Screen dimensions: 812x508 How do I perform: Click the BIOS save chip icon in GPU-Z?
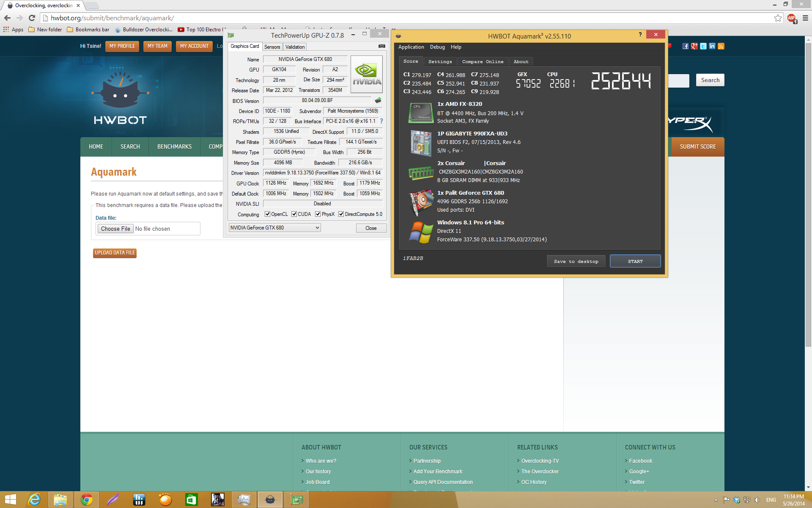[378, 100]
